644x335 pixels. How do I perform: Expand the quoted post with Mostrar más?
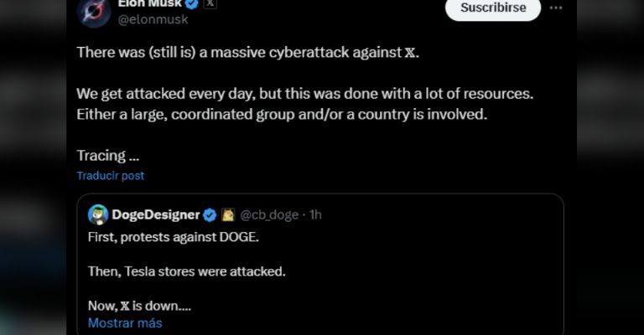[x=125, y=322]
